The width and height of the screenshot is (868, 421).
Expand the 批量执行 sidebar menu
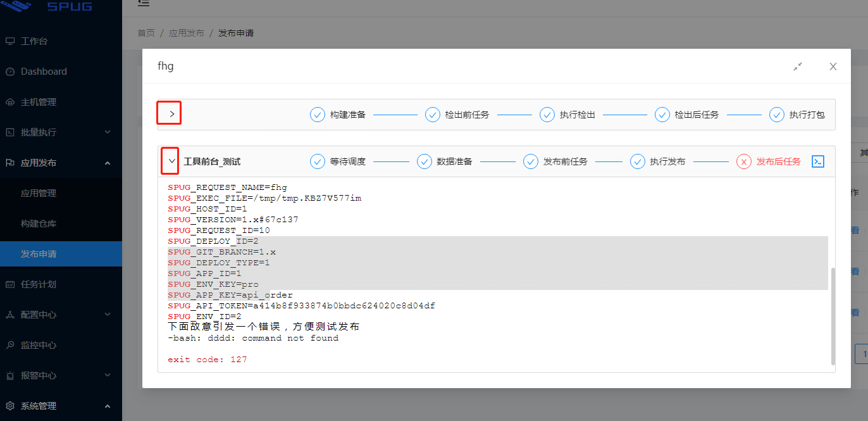(61, 132)
